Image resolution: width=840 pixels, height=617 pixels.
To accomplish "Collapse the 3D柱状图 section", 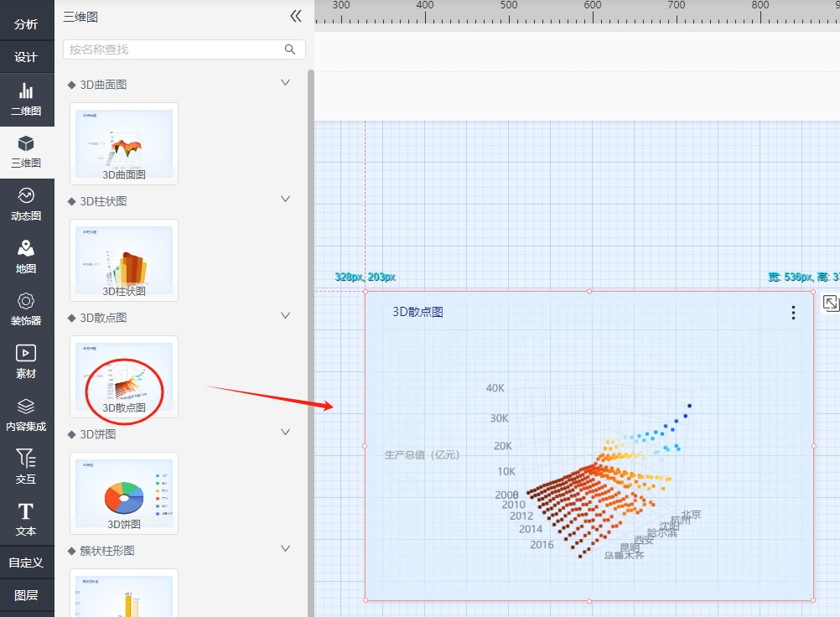I will point(285,200).
